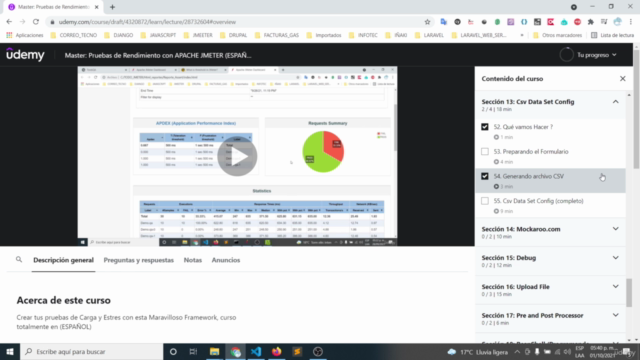Check lecture 53 Preparando el Formulario
Image resolution: width=640 pixels, height=360 pixels.
[484, 151]
